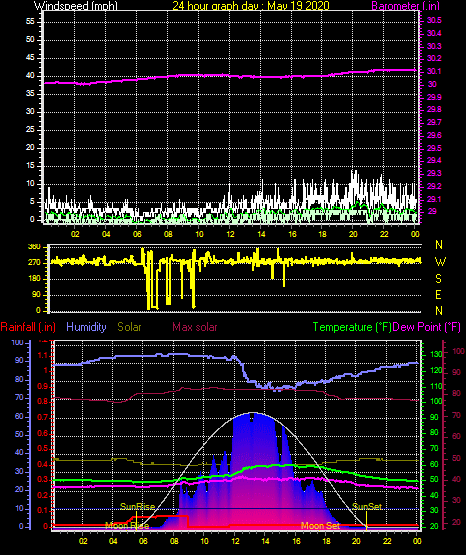Click the Windspeed (mph) axis title
The height and width of the screenshot is (555, 466).
point(76,6)
